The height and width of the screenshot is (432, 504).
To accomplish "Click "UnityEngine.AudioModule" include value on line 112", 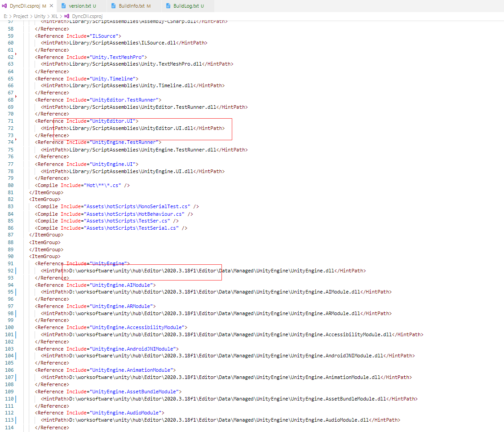I will coord(126,413).
